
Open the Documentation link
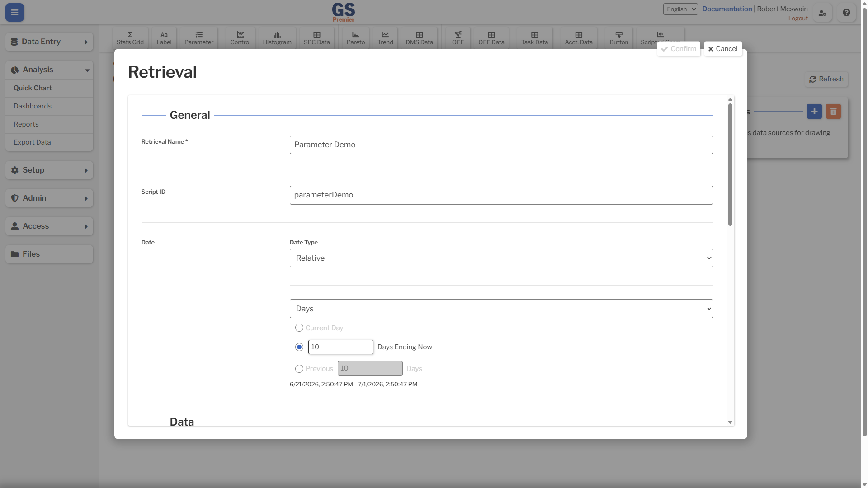[x=727, y=9]
